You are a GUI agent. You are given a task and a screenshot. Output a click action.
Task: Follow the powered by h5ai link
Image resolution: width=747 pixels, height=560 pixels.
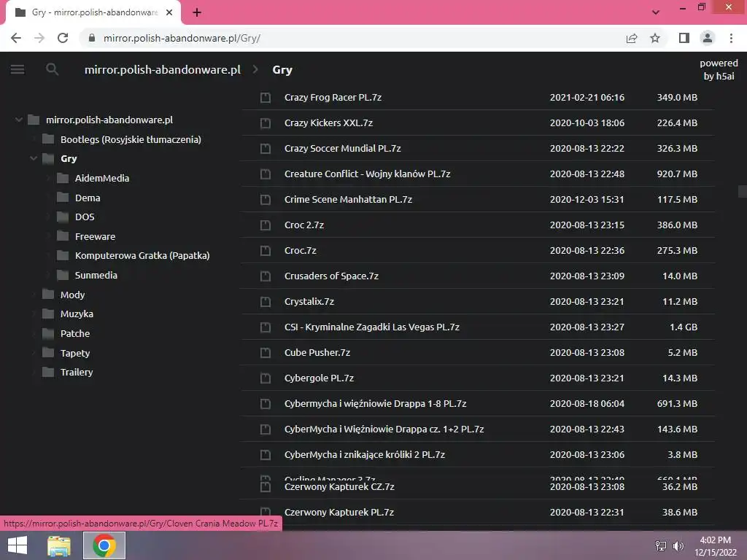pyautogui.click(x=719, y=69)
